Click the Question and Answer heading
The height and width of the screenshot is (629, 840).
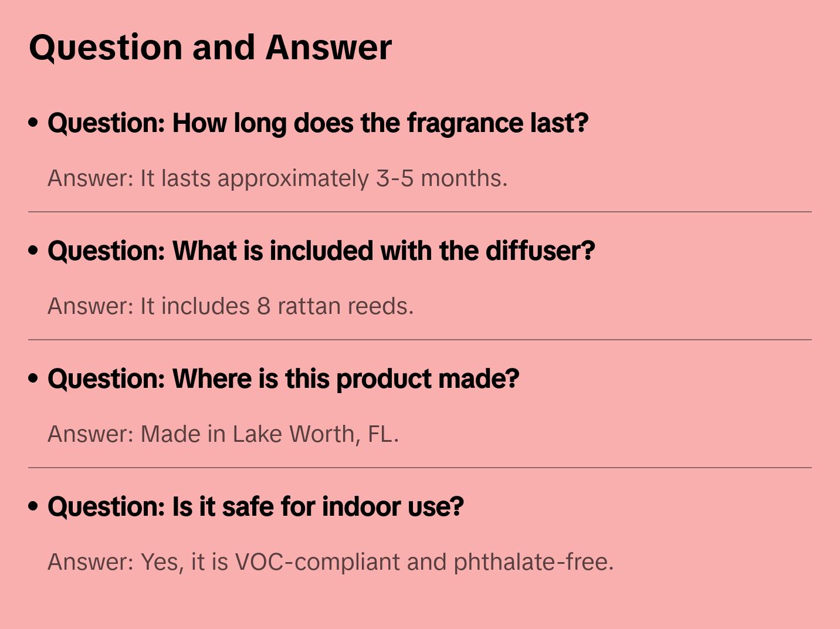pos(210,47)
